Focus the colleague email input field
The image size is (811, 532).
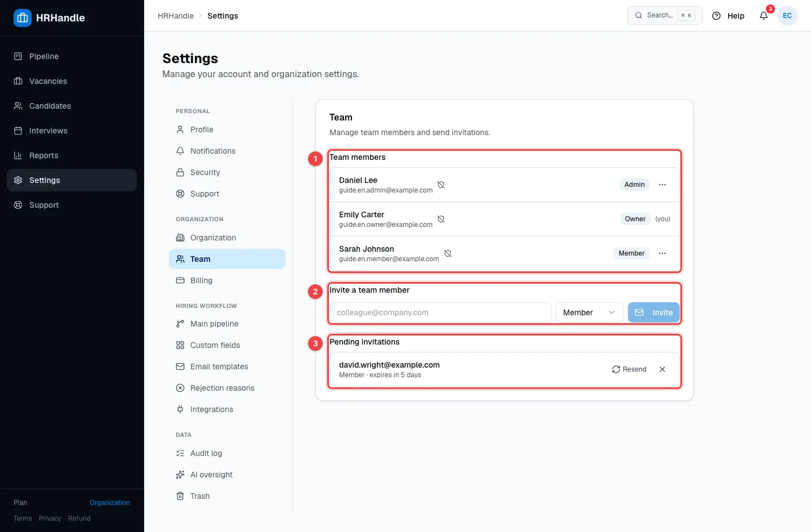point(440,312)
